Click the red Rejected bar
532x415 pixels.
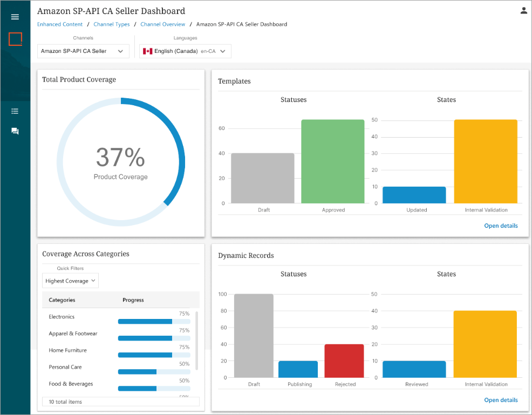click(x=344, y=360)
